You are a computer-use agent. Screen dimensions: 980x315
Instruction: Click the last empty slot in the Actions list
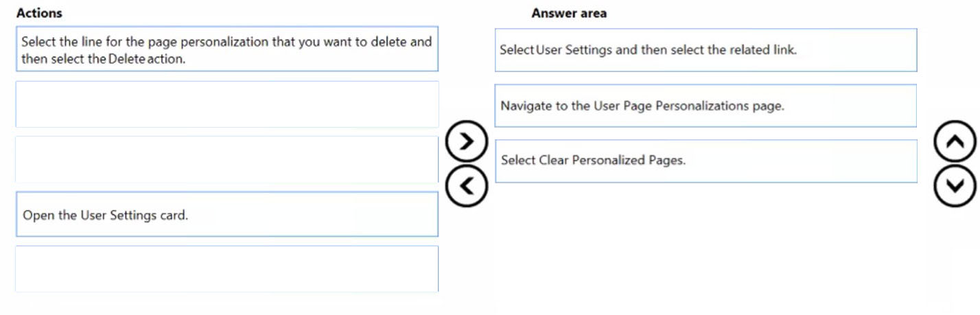coord(226,269)
